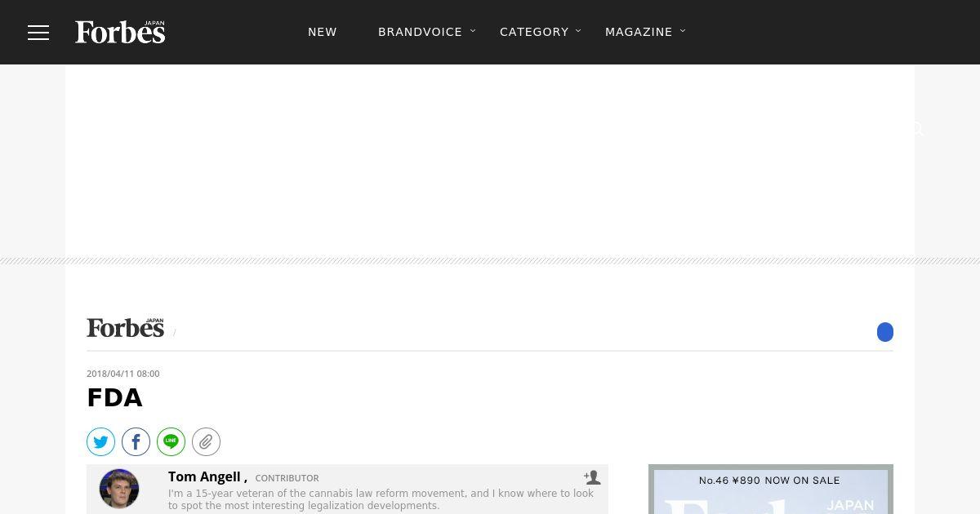Viewport: 980px width, 514px height.
Task: Open the NEW section
Action: 323,32
